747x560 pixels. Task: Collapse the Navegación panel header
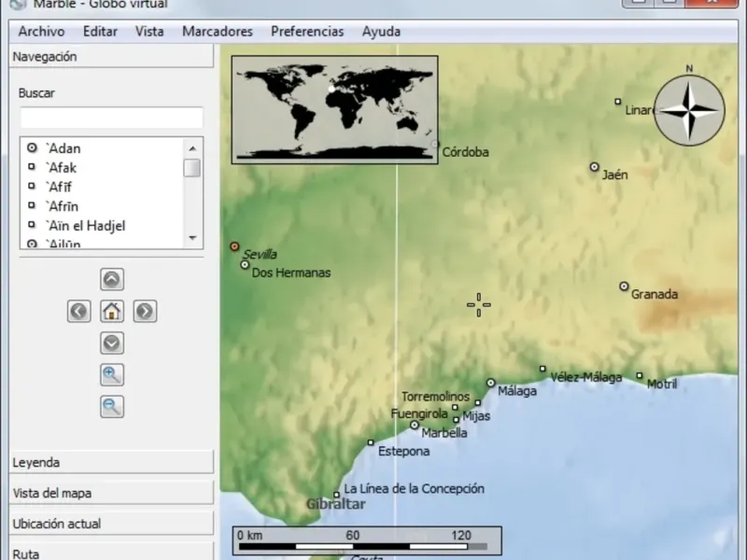[x=111, y=56]
